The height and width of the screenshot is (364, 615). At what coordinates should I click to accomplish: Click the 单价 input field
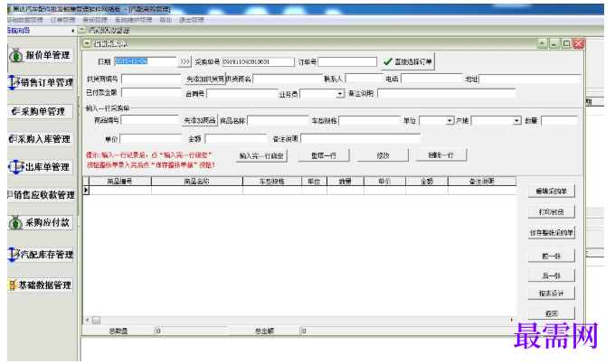pyautogui.click(x=151, y=139)
